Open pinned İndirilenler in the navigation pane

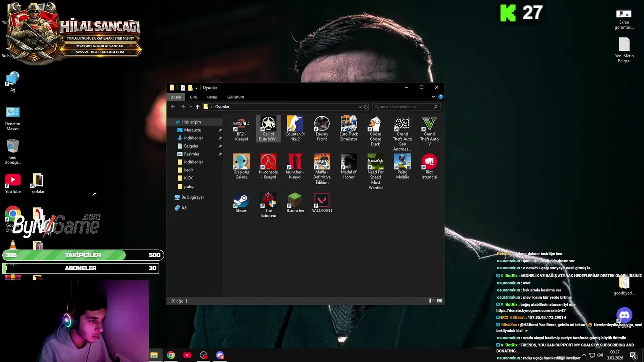(x=195, y=138)
